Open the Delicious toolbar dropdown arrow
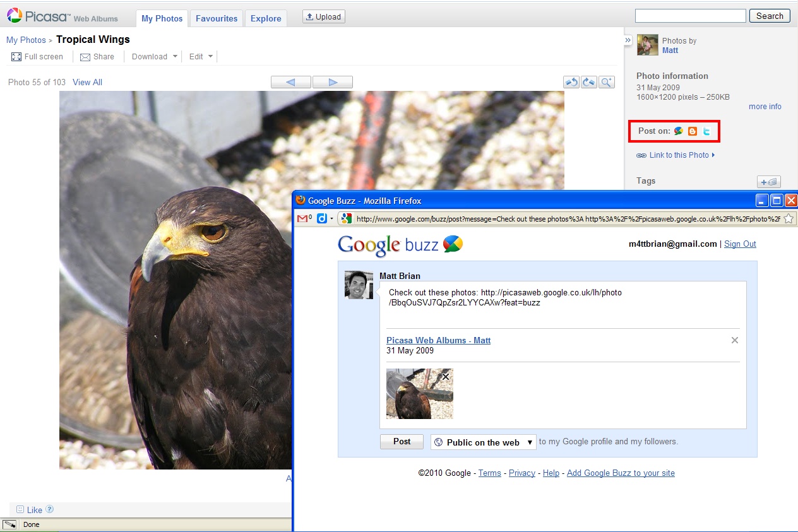798x532 pixels. click(x=331, y=219)
